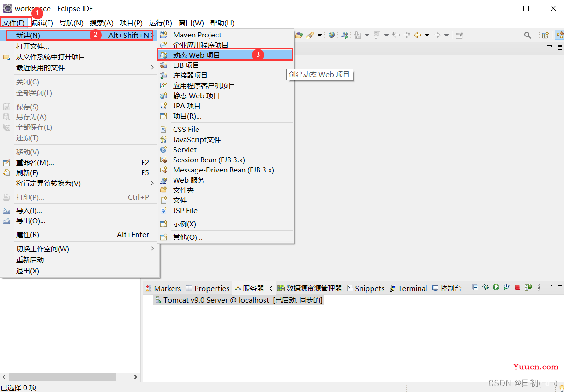Maximize the Servers bottom panel
This screenshot has width=564, height=392.
[x=560, y=287]
